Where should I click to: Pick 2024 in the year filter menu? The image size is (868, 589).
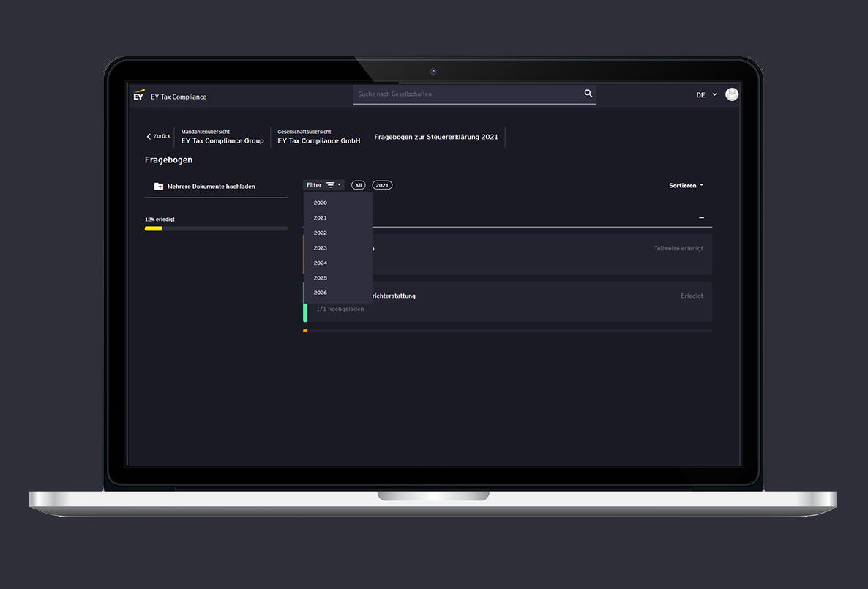point(321,263)
